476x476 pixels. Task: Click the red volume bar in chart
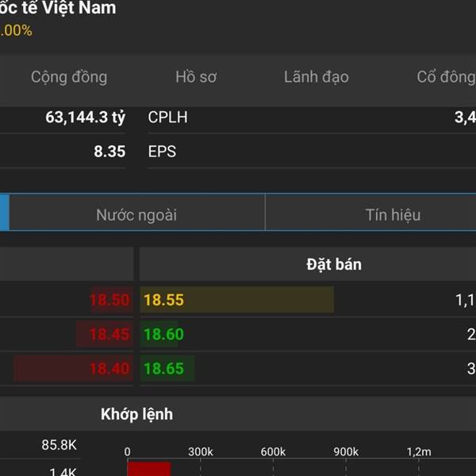[x=149, y=469]
